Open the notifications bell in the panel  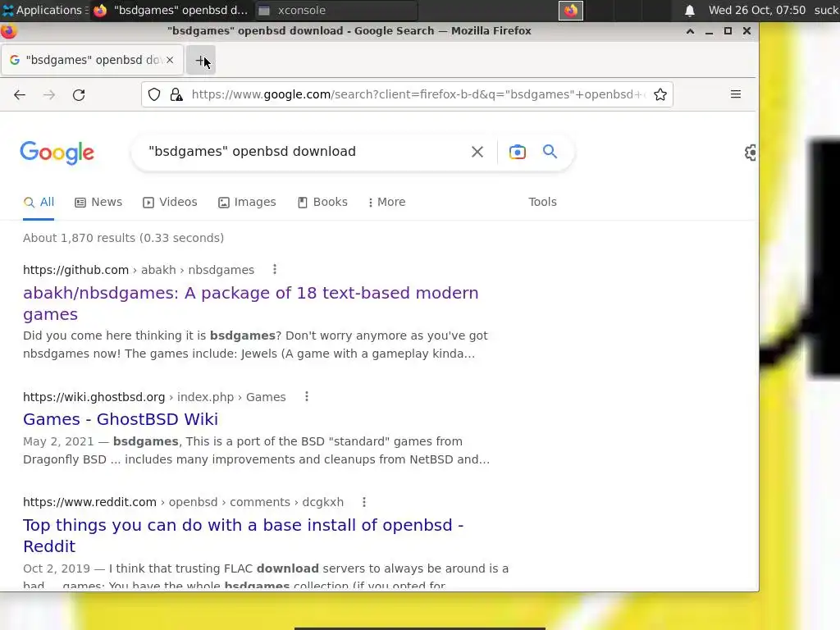690,10
